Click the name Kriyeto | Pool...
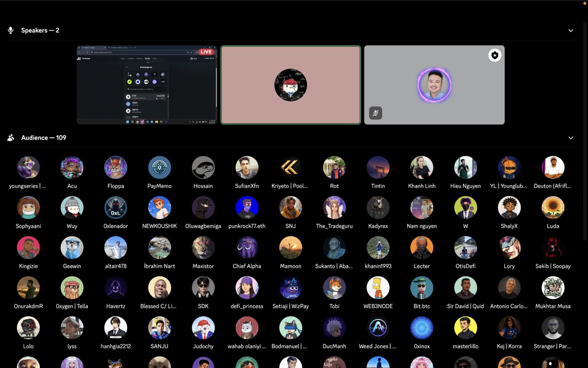The image size is (588, 368). [291, 186]
